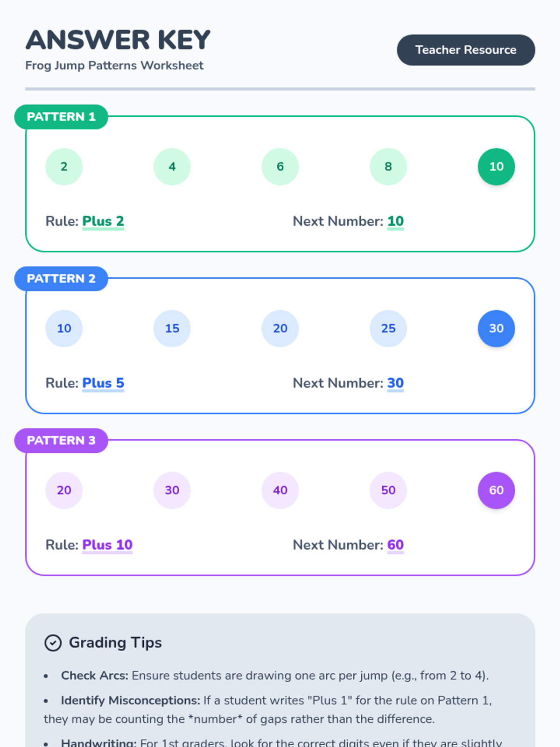Screen dimensions: 560x747
Task: Click the underlined Plus 5 rule answer
Action: coord(103,383)
